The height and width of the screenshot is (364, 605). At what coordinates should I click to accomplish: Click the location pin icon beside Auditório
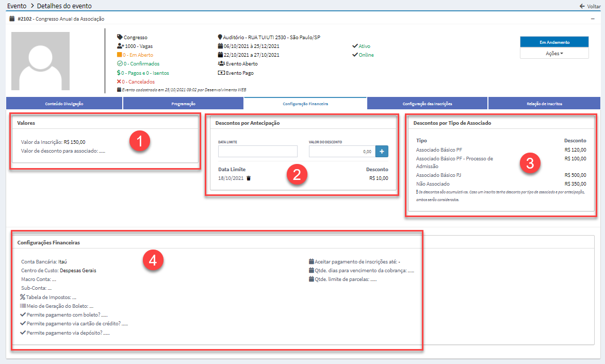pyautogui.click(x=220, y=38)
